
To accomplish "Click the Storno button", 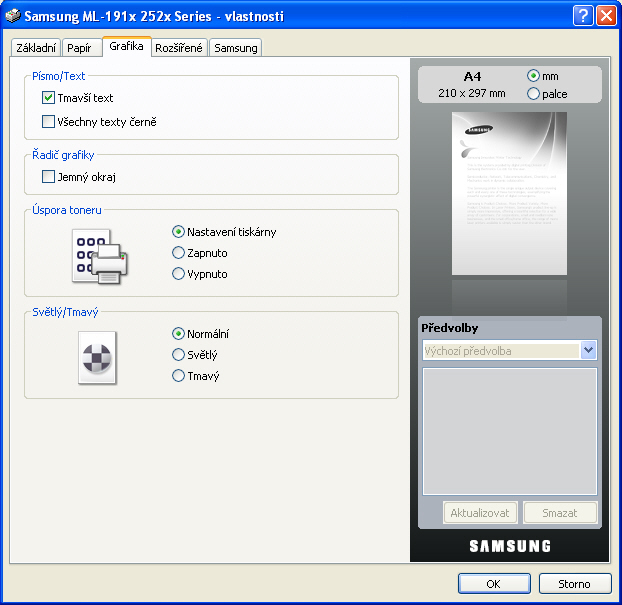I will point(574,584).
